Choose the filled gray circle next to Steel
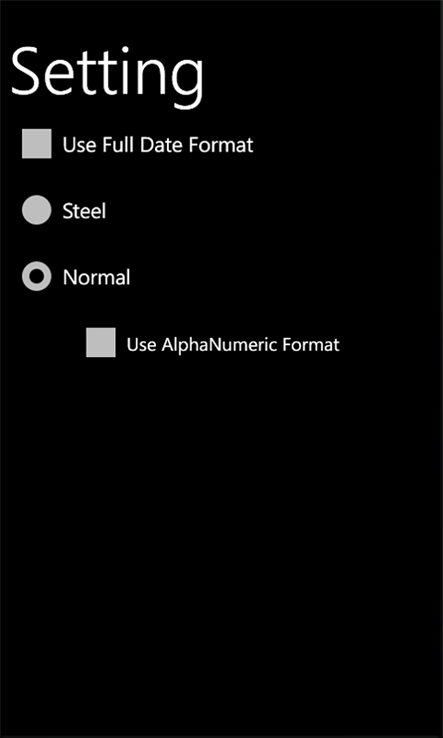The height and width of the screenshot is (738, 443). tap(37, 210)
